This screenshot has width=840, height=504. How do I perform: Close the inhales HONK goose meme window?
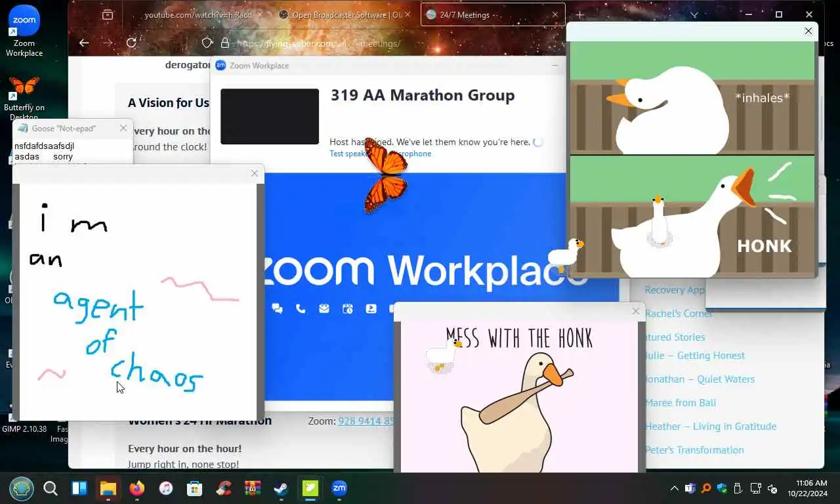tap(808, 31)
